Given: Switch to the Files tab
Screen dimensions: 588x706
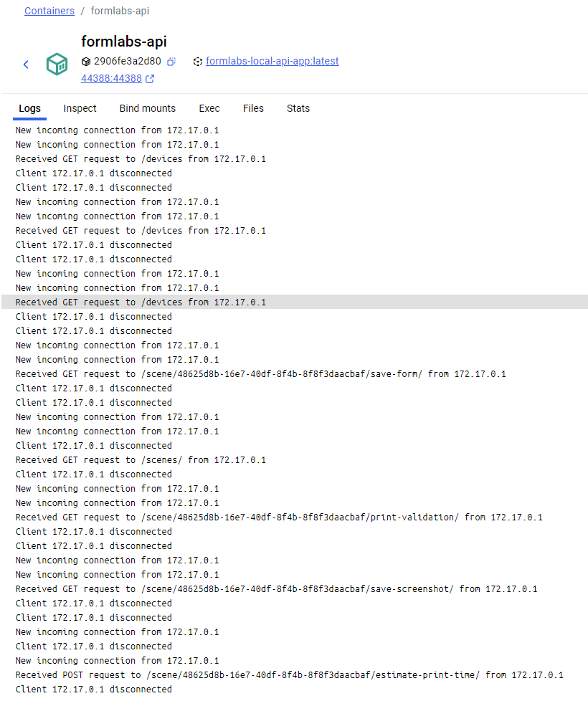Looking at the screenshot, I should [253, 108].
